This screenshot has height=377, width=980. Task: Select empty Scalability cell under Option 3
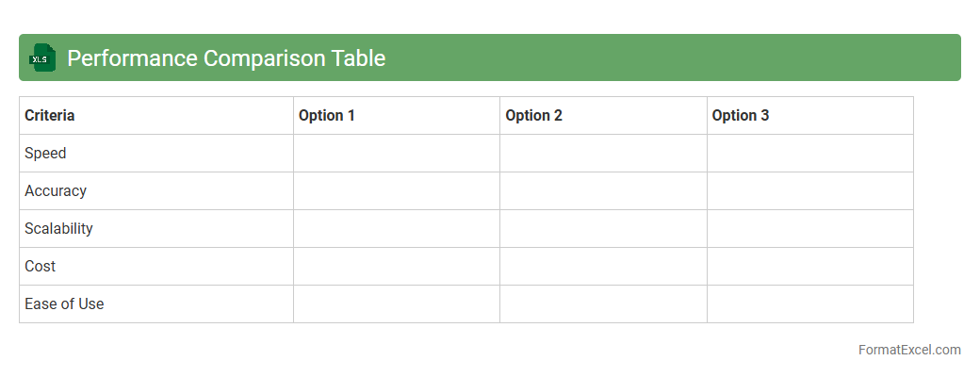(809, 229)
